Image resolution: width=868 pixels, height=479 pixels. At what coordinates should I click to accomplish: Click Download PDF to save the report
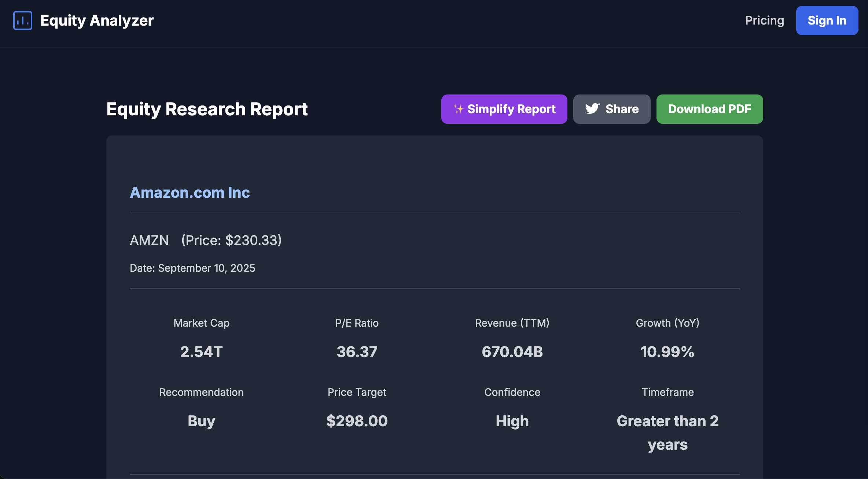click(709, 109)
